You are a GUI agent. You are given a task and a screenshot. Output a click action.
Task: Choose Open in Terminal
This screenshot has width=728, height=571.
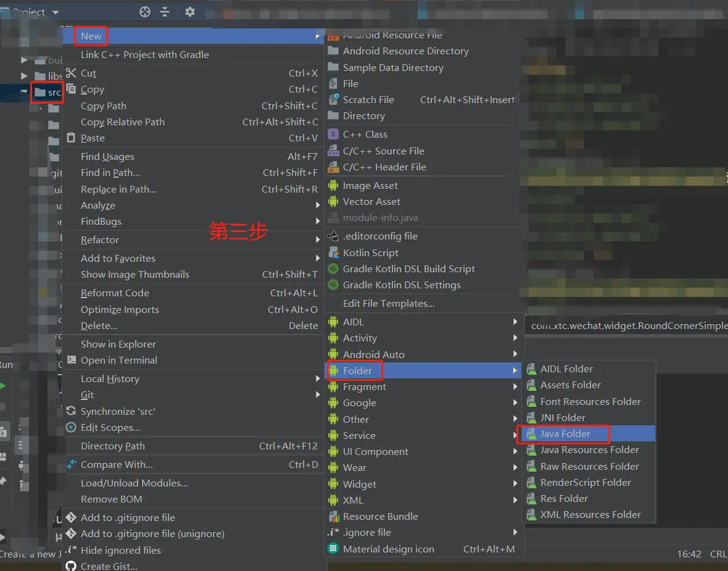pos(118,360)
